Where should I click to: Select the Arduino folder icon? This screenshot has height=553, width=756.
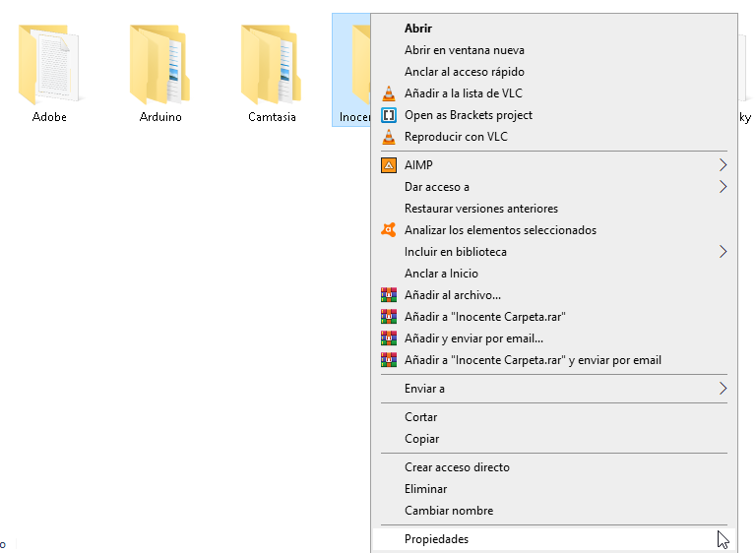pyautogui.click(x=160, y=64)
